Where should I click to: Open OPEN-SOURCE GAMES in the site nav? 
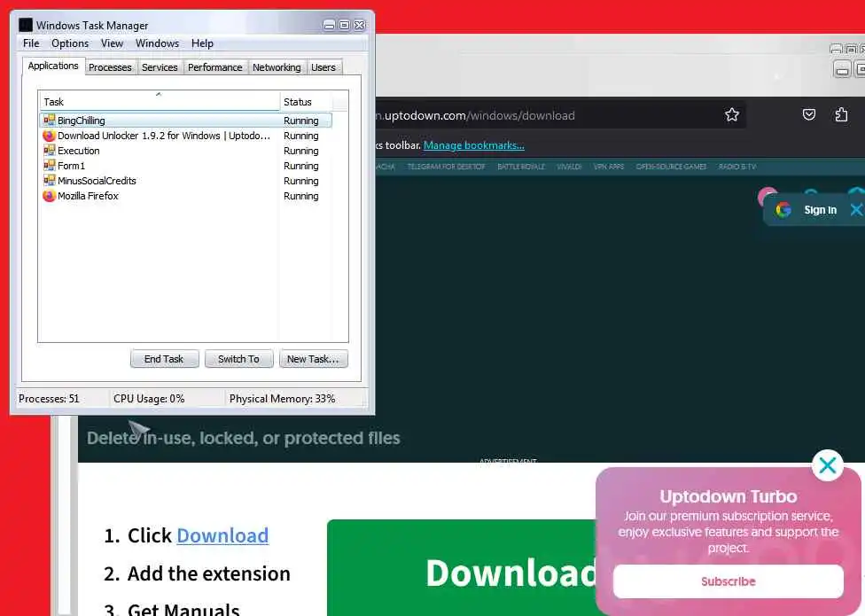[x=671, y=167]
